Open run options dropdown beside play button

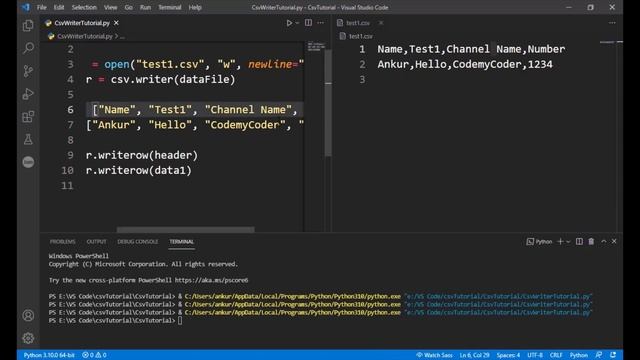pyautogui.click(x=297, y=23)
